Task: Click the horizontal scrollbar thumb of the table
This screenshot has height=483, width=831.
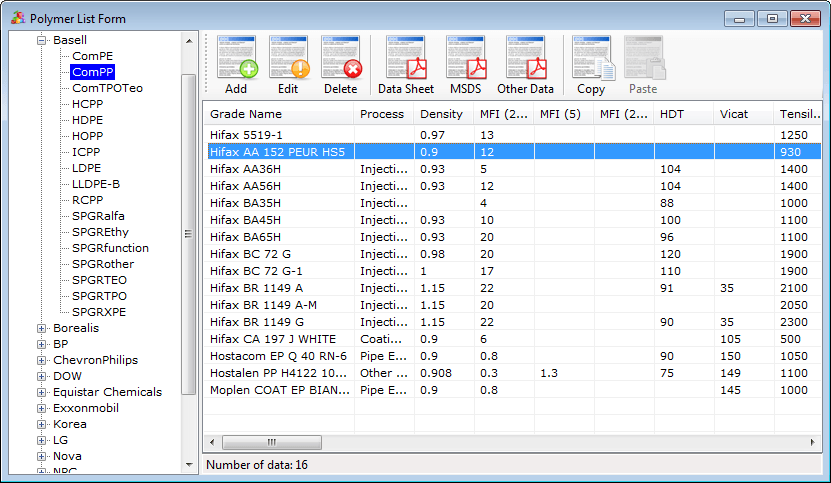Action: (271, 442)
